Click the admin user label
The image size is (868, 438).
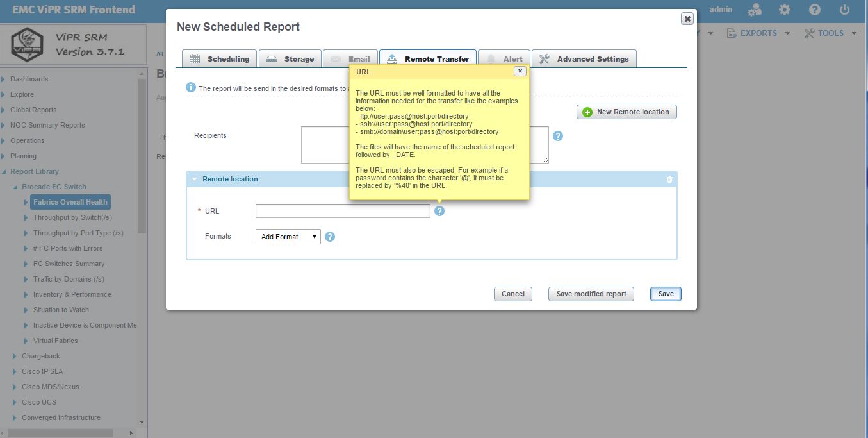(x=721, y=10)
